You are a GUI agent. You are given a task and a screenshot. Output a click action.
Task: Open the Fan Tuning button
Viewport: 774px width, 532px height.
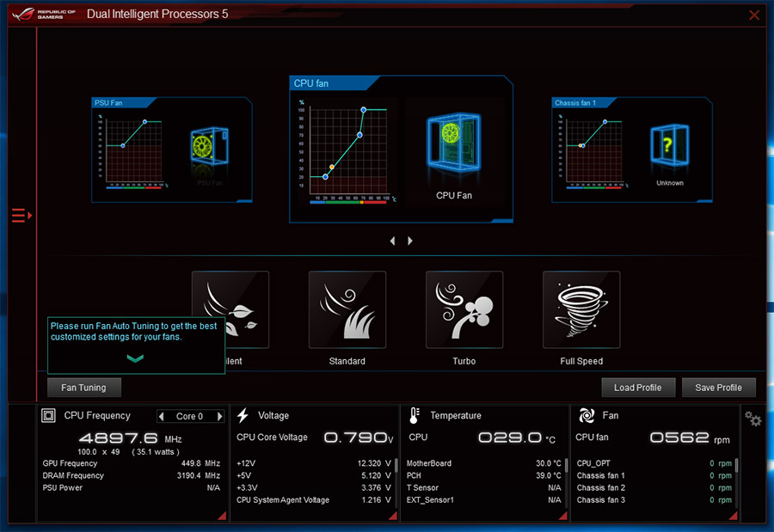84,388
